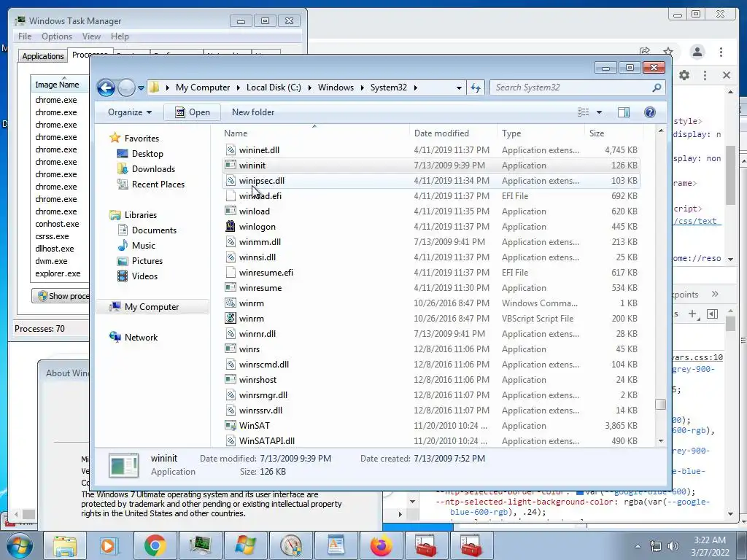Sort by Name column header
The height and width of the screenshot is (560, 747).
[x=314, y=133]
